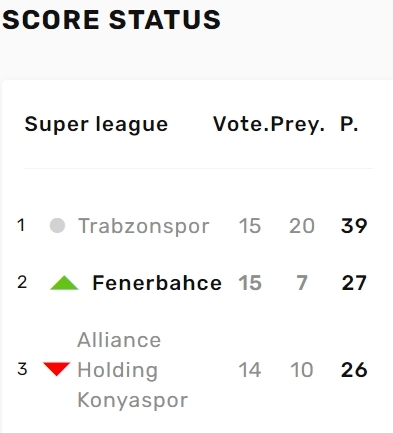393x433 pixels.
Task: Click Trabzonspor's 39 points value
Action: pyautogui.click(x=354, y=226)
